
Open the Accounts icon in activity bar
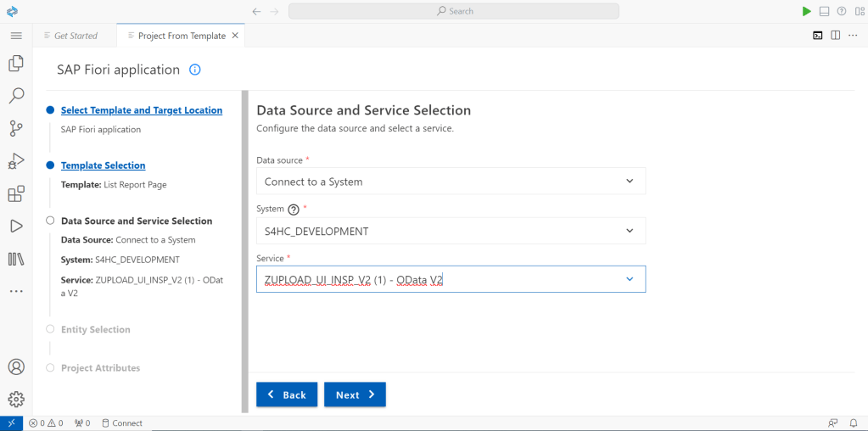tap(15, 367)
